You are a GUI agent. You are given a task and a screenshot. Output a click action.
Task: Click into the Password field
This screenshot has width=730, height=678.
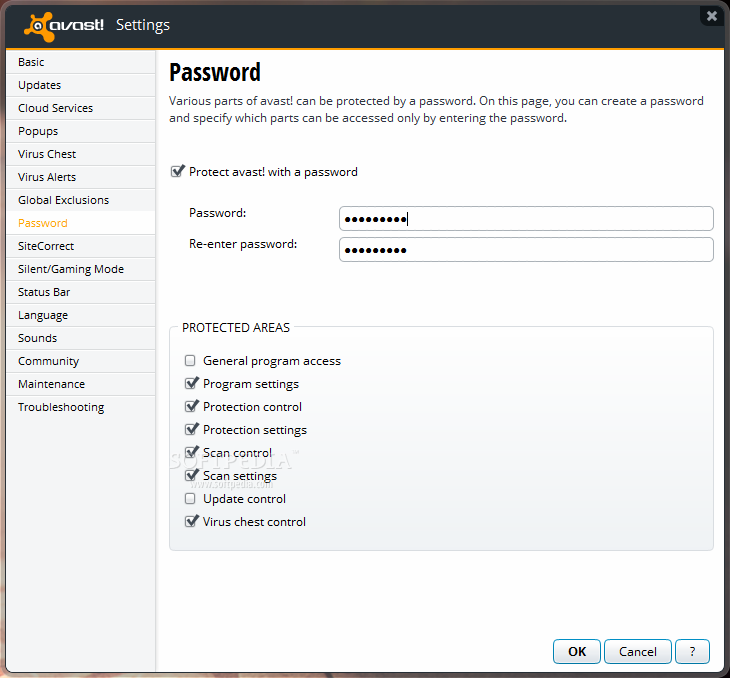coord(526,218)
